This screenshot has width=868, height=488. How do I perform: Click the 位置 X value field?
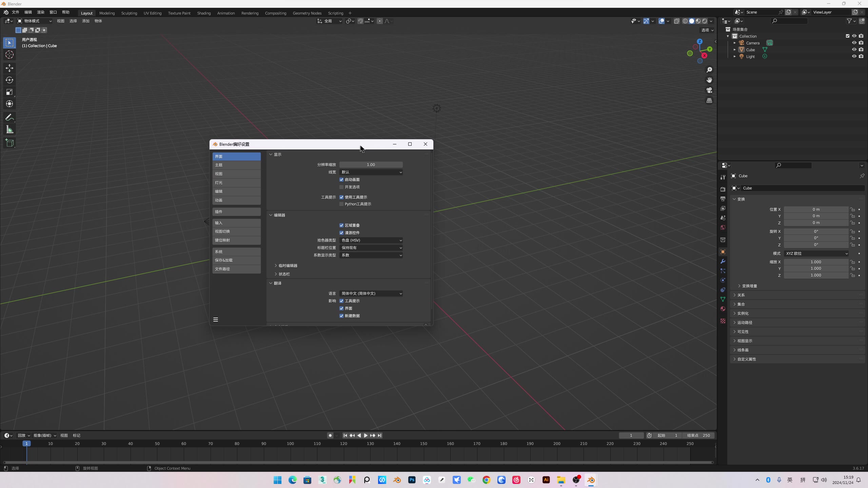pyautogui.click(x=816, y=209)
